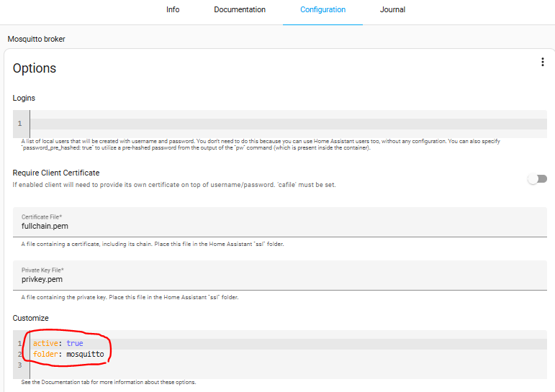The image size is (555, 392).
Task: Switch to the Info tab
Action: pyautogui.click(x=173, y=10)
